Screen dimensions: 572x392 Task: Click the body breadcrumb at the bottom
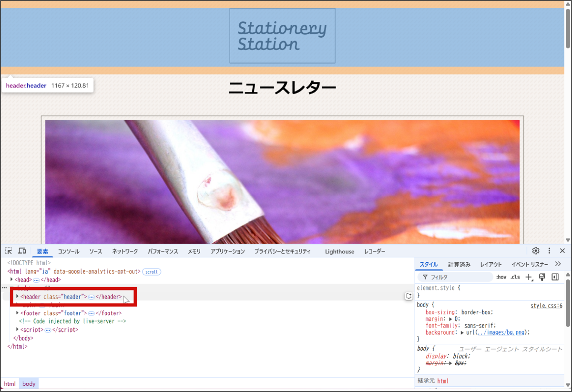[29, 383]
